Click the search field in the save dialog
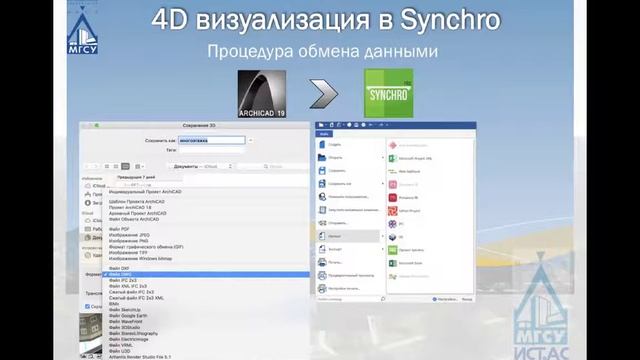This screenshot has width=640, height=360. 273,167
